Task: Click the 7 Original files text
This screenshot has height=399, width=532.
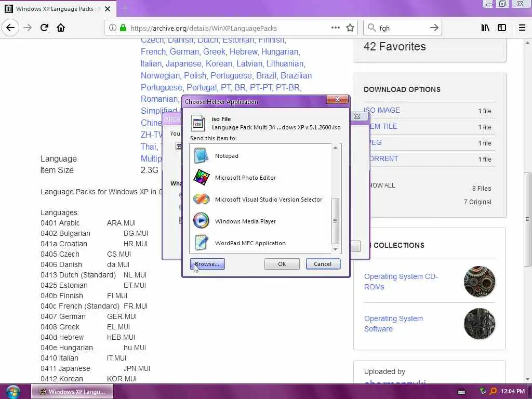Action: point(477,202)
